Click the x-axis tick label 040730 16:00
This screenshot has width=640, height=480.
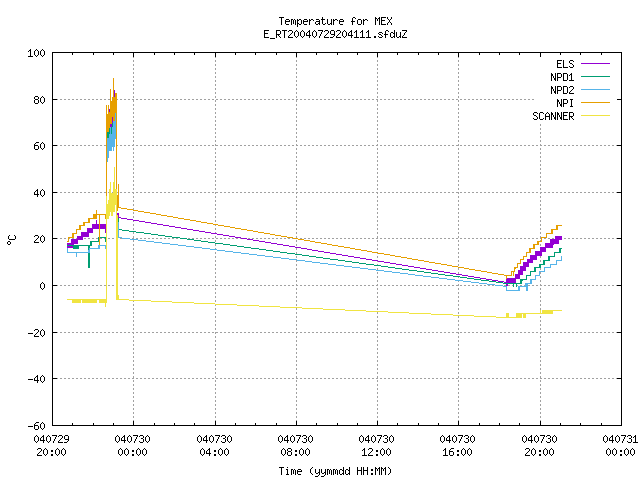(458, 446)
